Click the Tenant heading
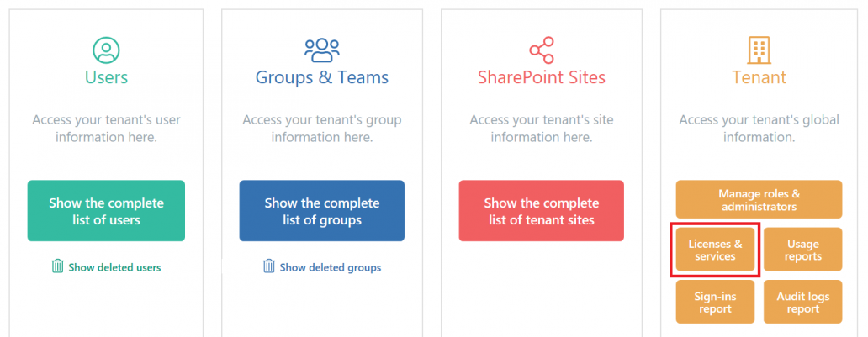The image size is (868, 337). [759, 77]
